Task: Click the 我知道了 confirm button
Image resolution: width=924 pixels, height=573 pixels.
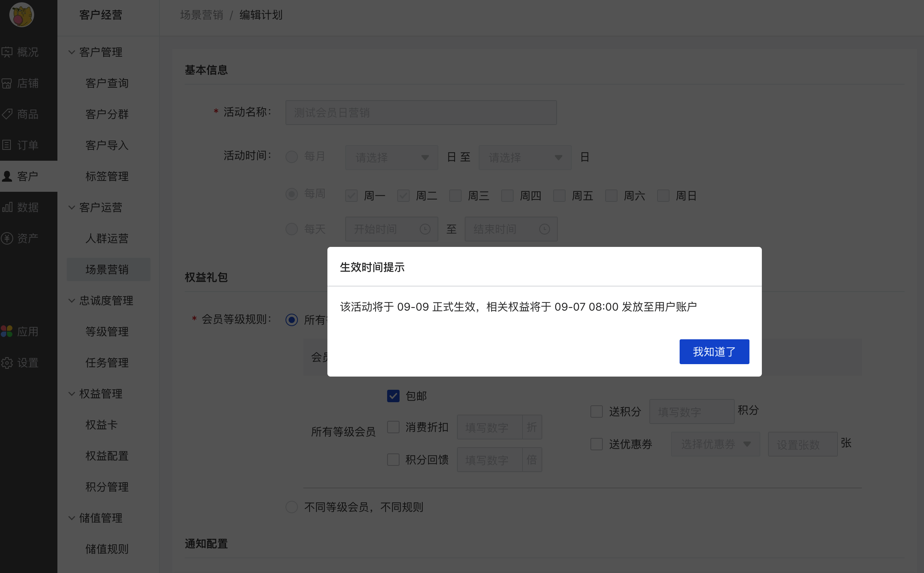Action: pyautogui.click(x=715, y=352)
